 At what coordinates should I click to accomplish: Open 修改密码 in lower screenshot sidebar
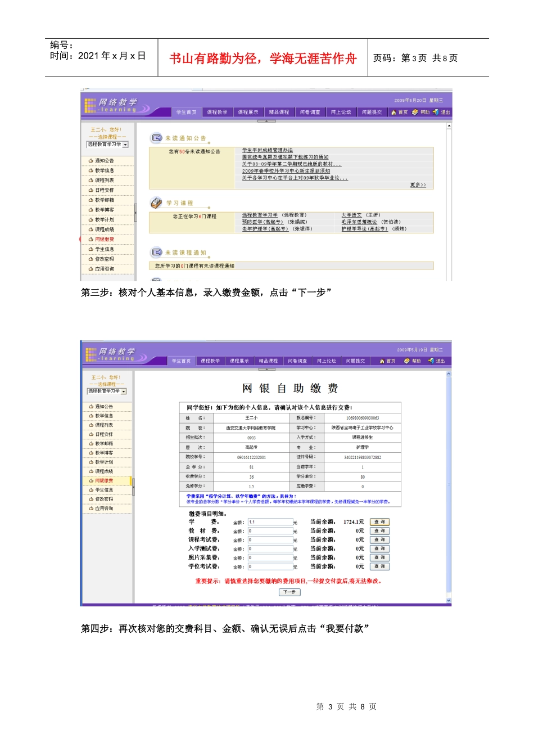(x=104, y=499)
